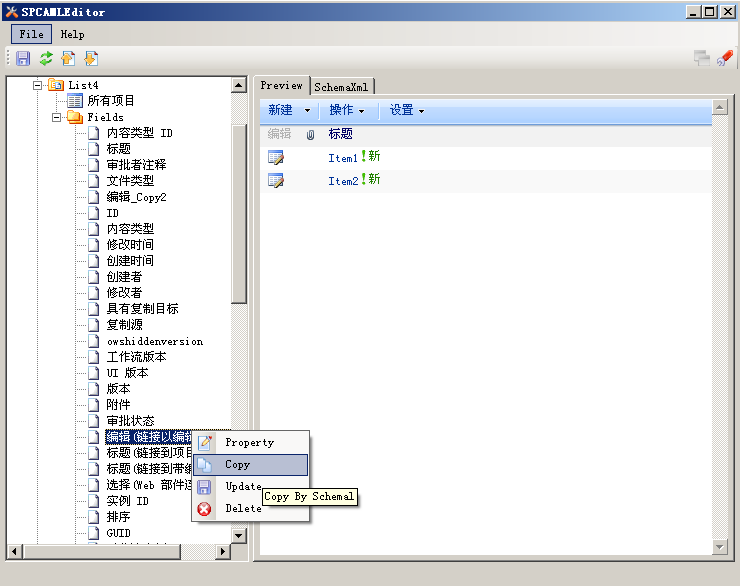Switch to the Preview tab
Image resolution: width=740 pixels, height=586 pixels.
pos(282,85)
